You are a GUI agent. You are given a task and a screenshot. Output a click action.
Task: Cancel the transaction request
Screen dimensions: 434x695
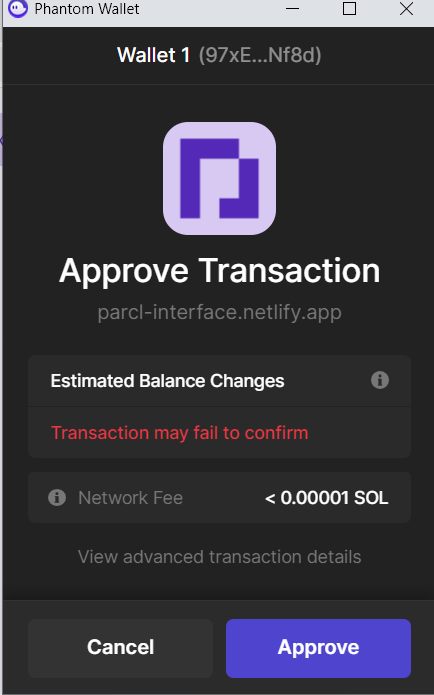pos(121,648)
